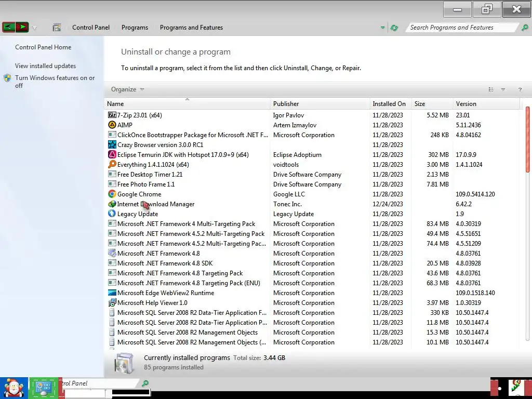Open the recent pages dropdown arrow
532x399 pixels.
click(34, 28)
